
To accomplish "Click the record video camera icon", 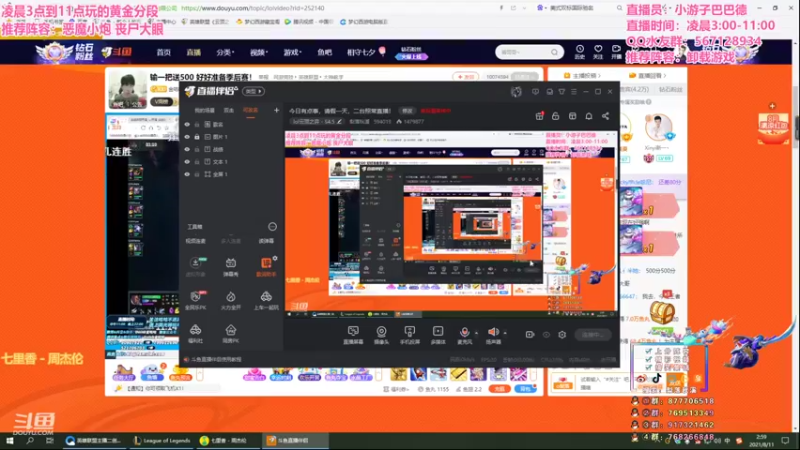I will click(x=530, y=335).
